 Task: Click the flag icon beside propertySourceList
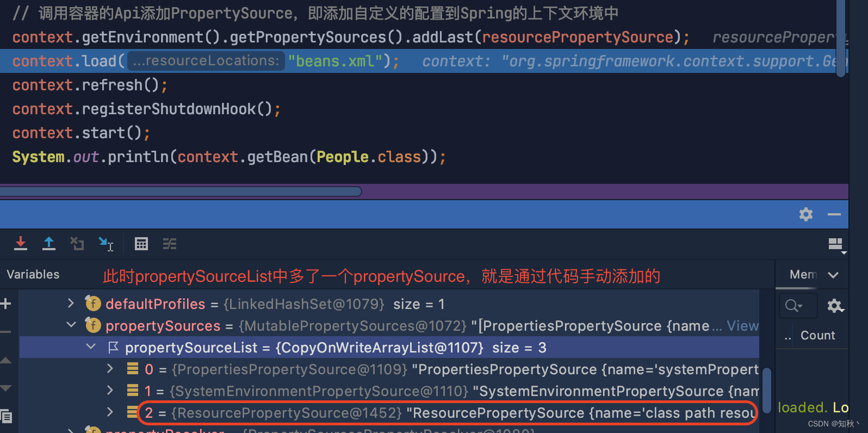point(113,347)
